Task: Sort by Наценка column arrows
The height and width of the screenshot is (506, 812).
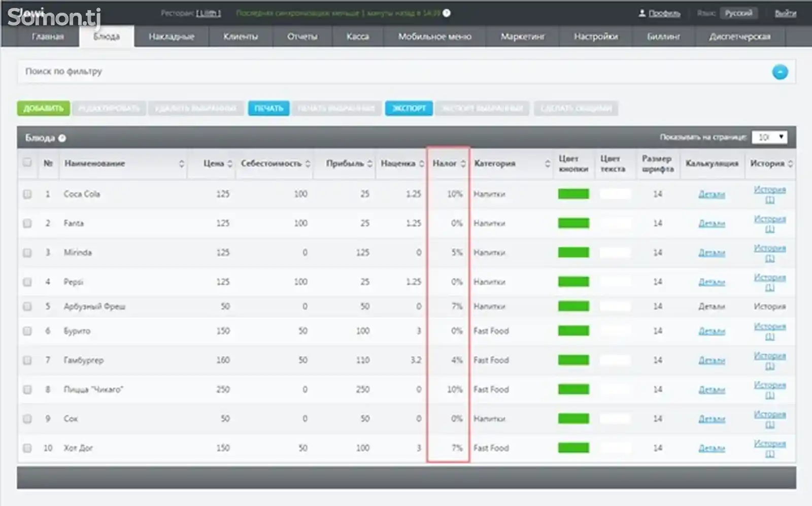Action: pos(421,163)
